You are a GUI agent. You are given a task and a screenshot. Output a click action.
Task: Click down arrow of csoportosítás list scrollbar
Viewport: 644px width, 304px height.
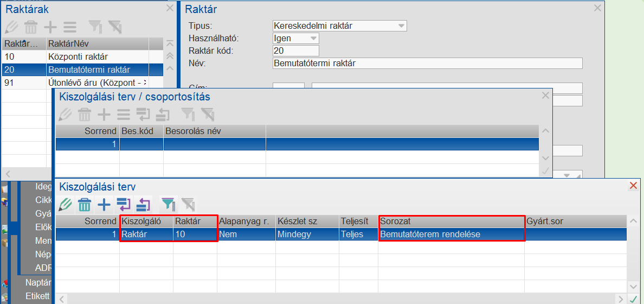(x=545, y=159)
